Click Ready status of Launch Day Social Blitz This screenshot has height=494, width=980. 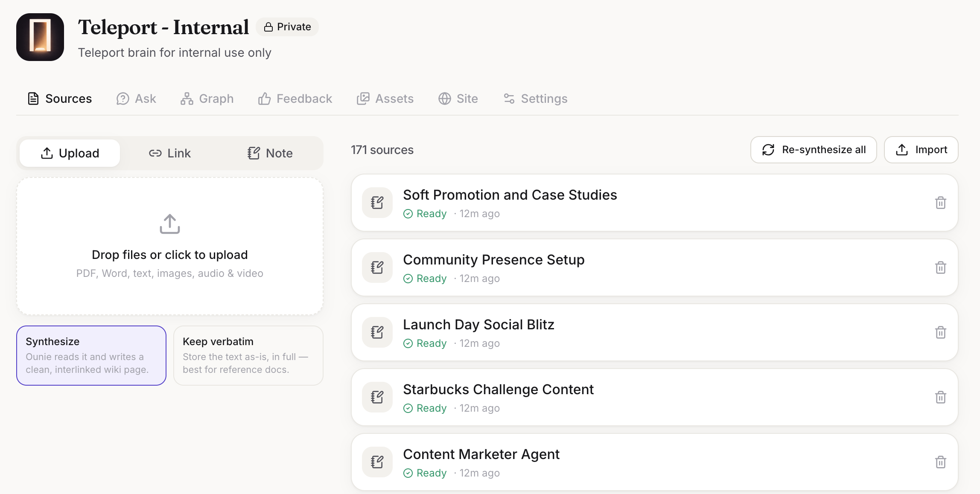425,343
